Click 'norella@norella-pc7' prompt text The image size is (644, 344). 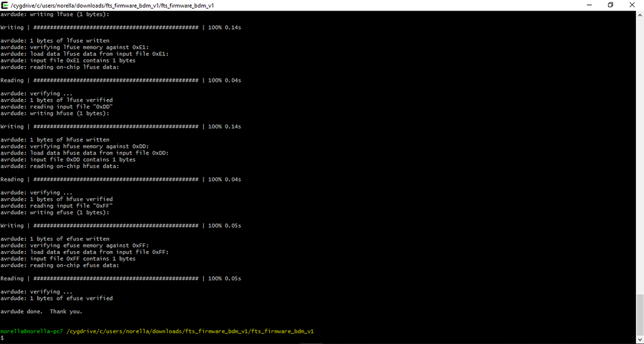tap(31, 331)
